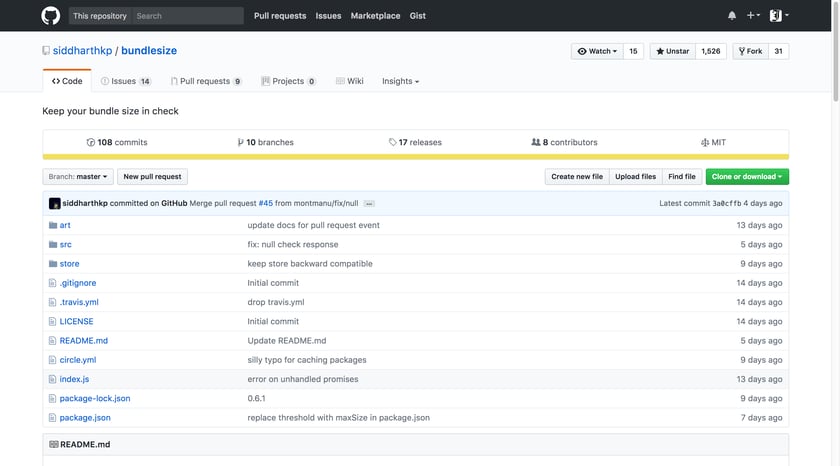Click the package.json file icon
840x466 pixels.
pyautogui.click(x=52, y=418)
